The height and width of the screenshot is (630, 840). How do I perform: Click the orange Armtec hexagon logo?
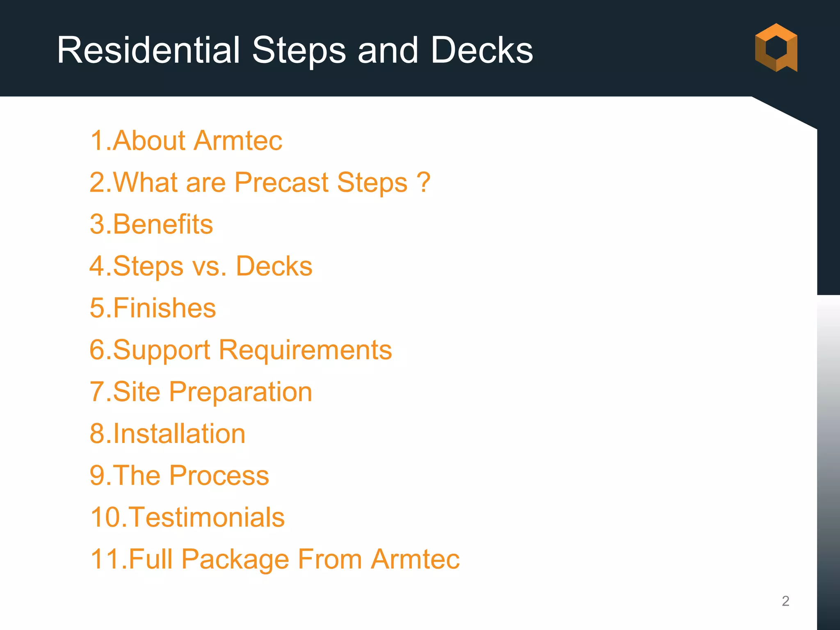pos(776,48)
